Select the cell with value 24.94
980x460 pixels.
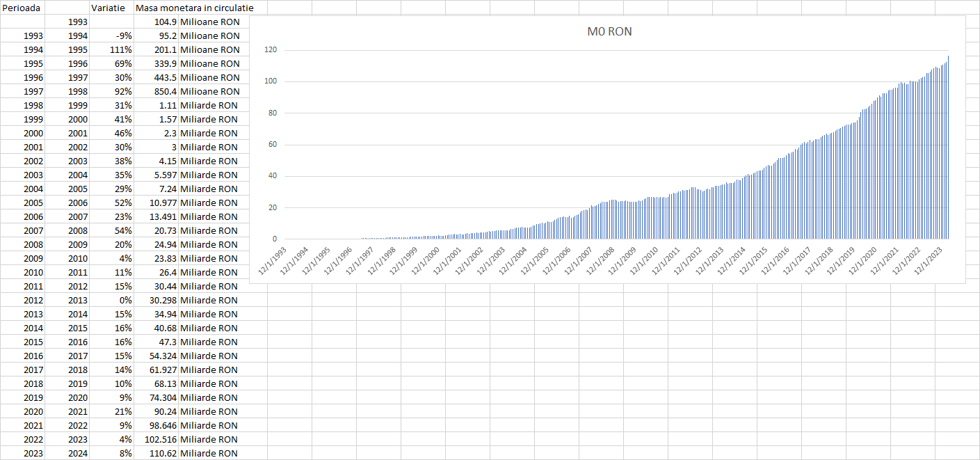point(156,244)
